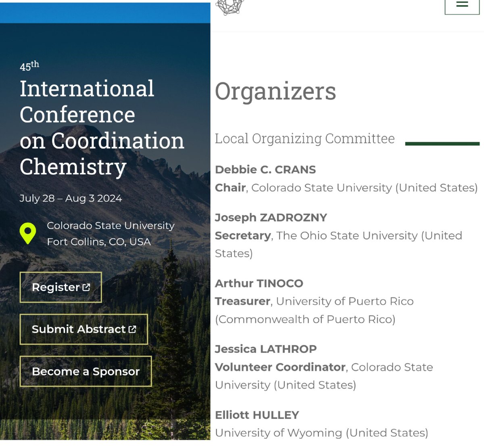
Task: Click University of Wyoming (United States) text
Action: coord(321,433)
